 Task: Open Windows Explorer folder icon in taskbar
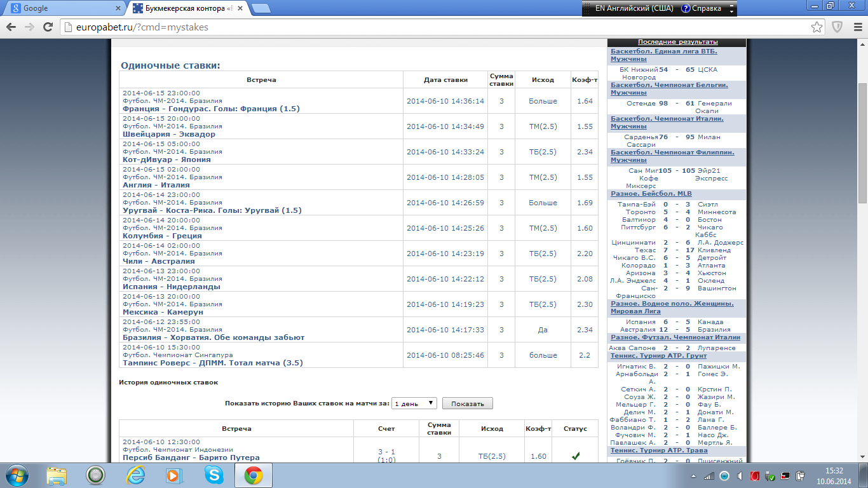point(57,475)
